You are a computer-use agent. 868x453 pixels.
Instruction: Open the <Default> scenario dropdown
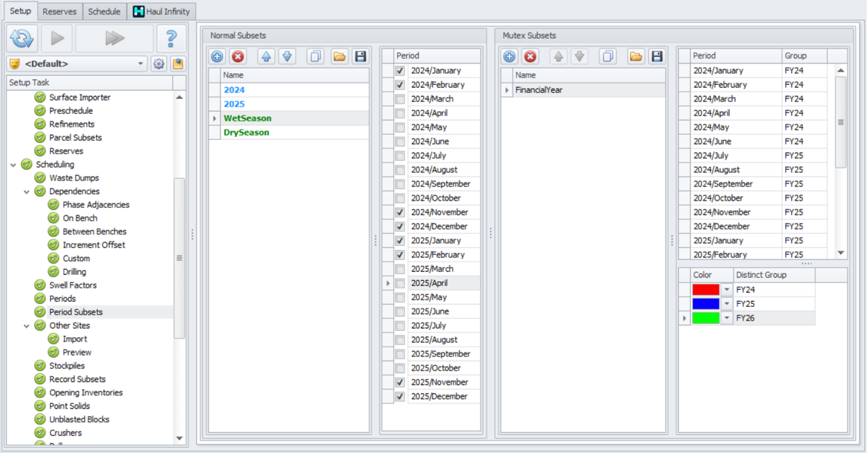click(142, 63)
